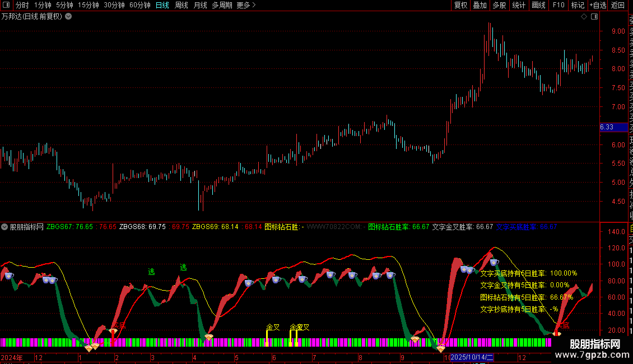
Task: Click the 2024年 label on the time axis
Action: coord(12,357)
